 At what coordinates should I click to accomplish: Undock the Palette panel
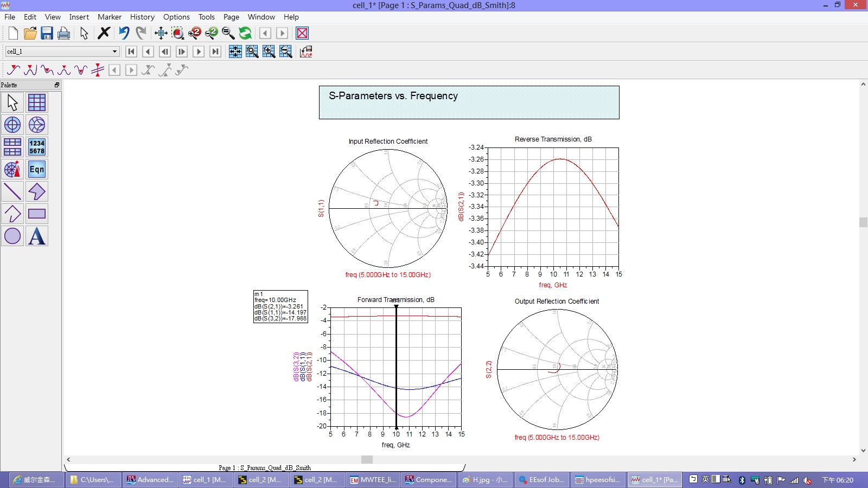(56, 85)
